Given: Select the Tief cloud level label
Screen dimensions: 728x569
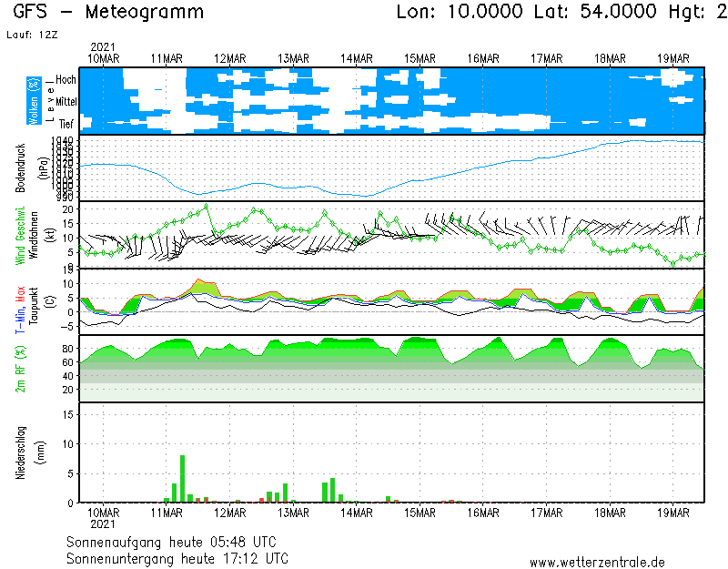Looking at the screenshot, I should pyautogui.click(x=66, y=122).
